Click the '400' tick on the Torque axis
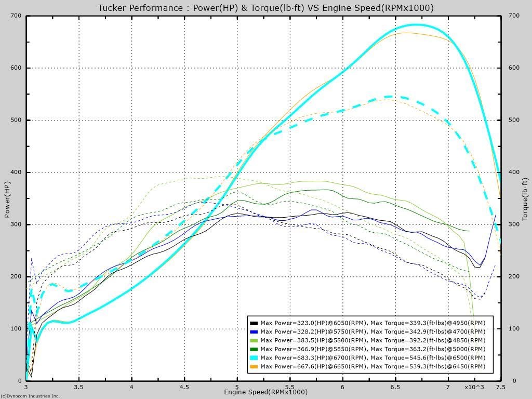The image size is (532, 399). point(514,172)
